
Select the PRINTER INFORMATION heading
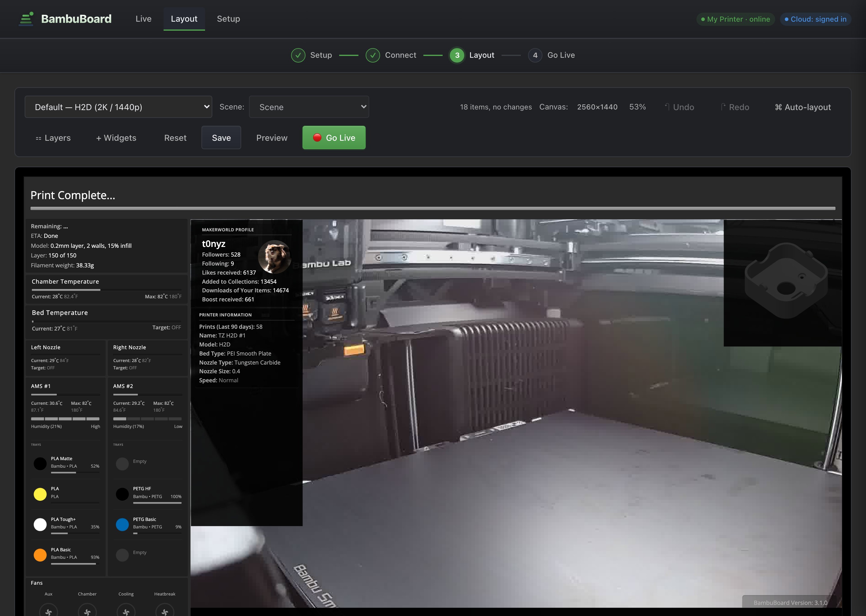click(225, 315)
